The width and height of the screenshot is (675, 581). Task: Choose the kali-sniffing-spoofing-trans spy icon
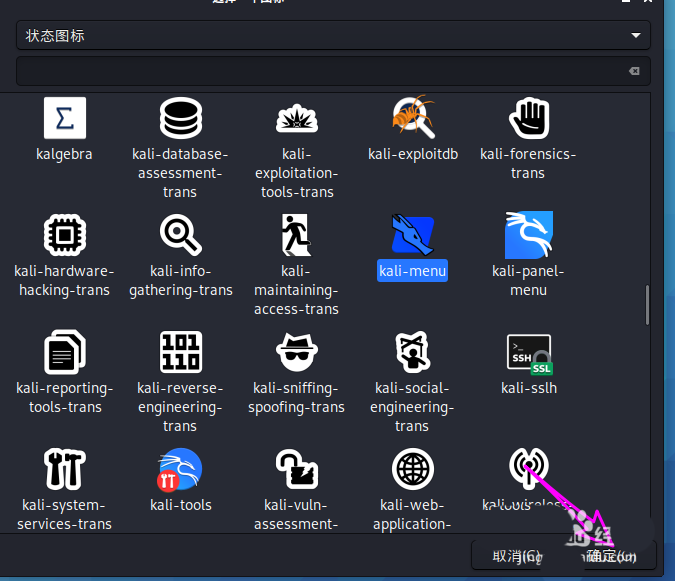tap(297, 353)
